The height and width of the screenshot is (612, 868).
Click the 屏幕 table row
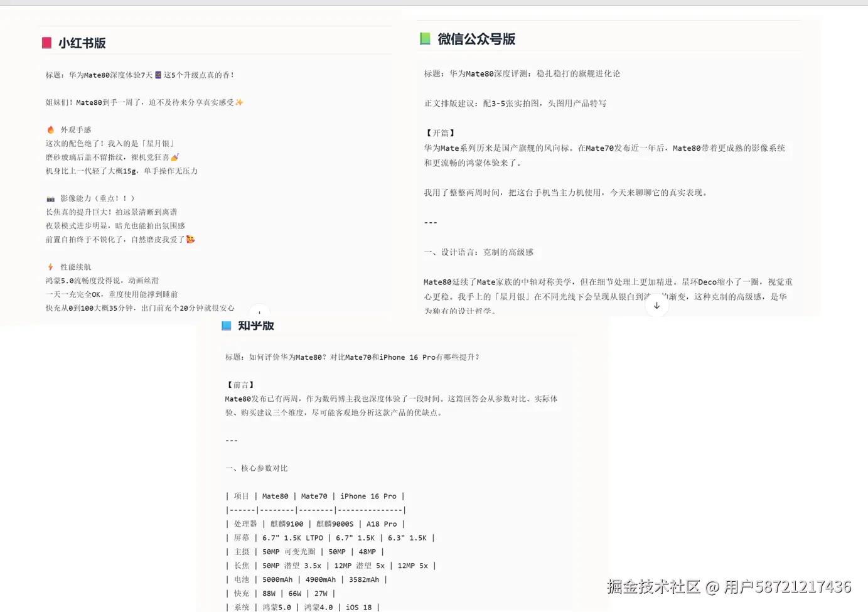[330, 538]
